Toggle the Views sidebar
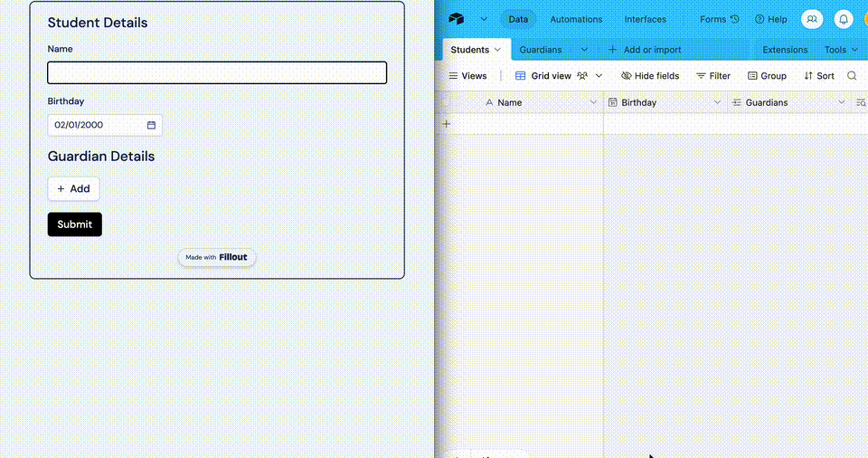Viewport: 868px width, 458px height. [x=467, y=76]
